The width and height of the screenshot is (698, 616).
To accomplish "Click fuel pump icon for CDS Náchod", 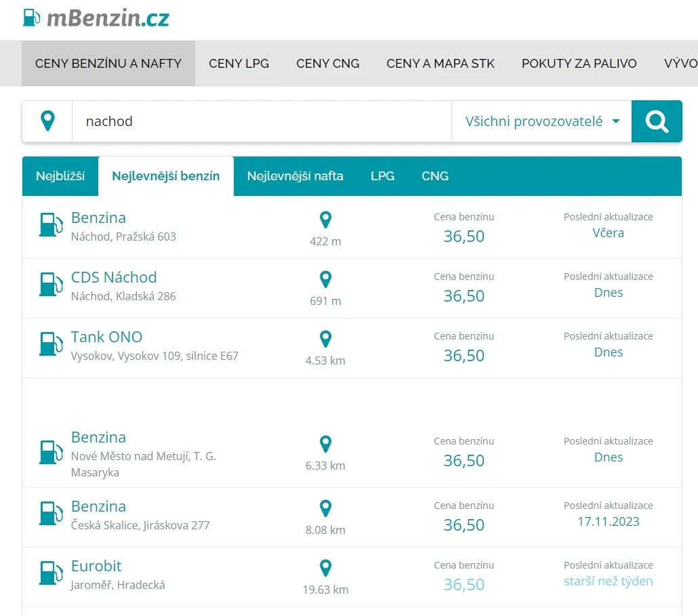I will (x=52, y=284).
